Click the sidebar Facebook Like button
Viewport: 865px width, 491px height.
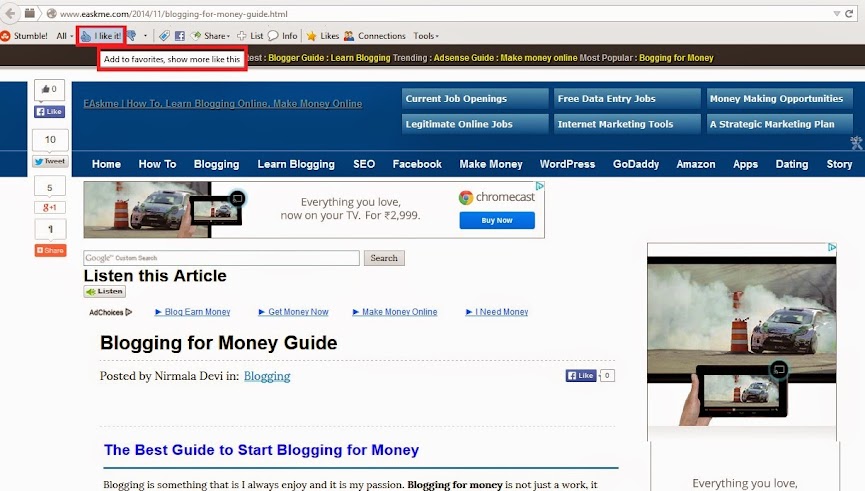50,112
